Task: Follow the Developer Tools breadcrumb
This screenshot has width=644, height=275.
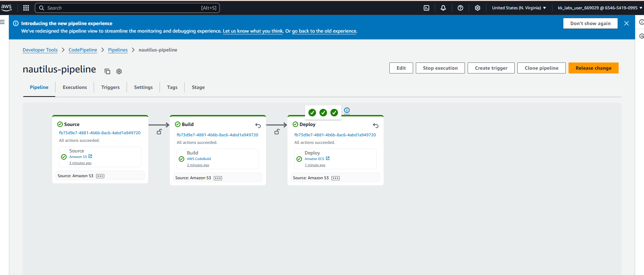Action: coord(40,50)
